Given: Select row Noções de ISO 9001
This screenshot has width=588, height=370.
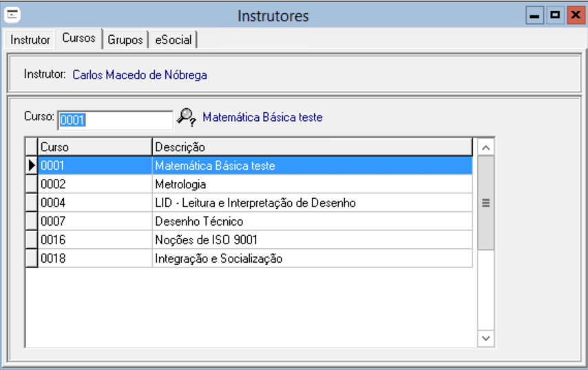Looking at the screenshot, I should pos(255,240).
